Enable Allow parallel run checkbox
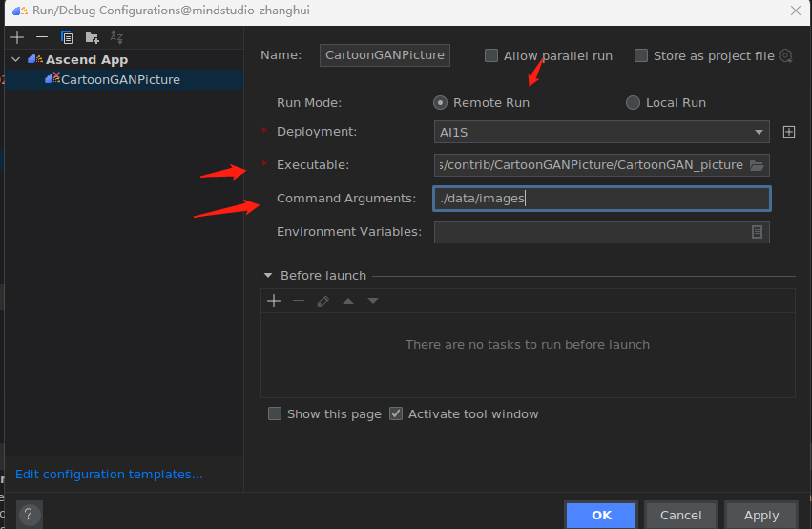Image resolution: width=812 pixels, height=529 pixels. (x=491, y=55)
